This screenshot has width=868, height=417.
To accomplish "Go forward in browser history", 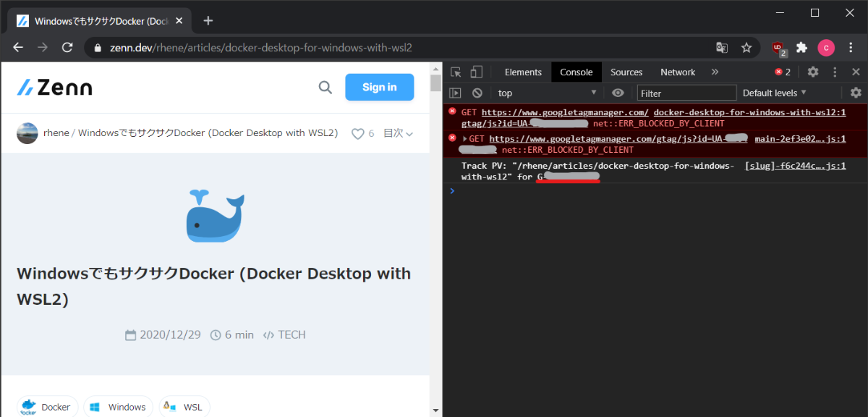I will click(x=43, y=47).
